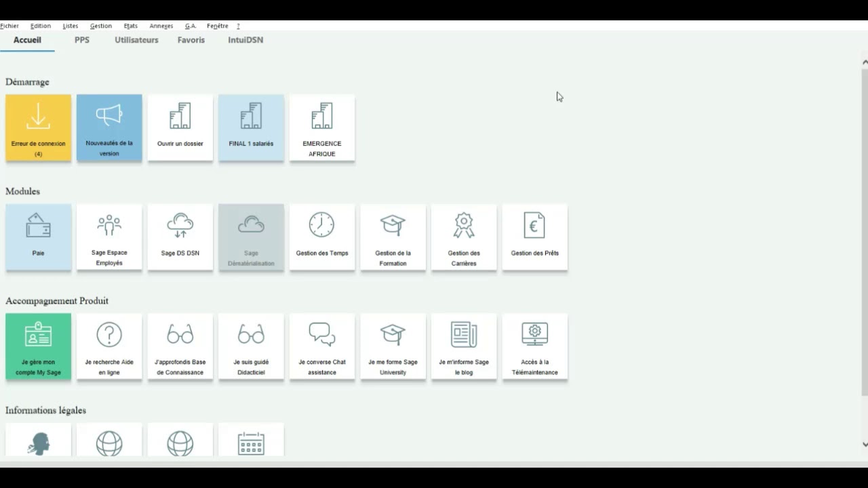Open the EMERGENCE AFRIQUE company tile
868x488 pixels.
click(322, 127)
